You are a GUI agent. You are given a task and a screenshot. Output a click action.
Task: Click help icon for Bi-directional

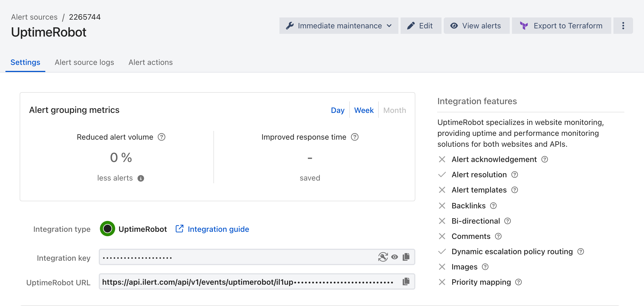click(508, 221)
